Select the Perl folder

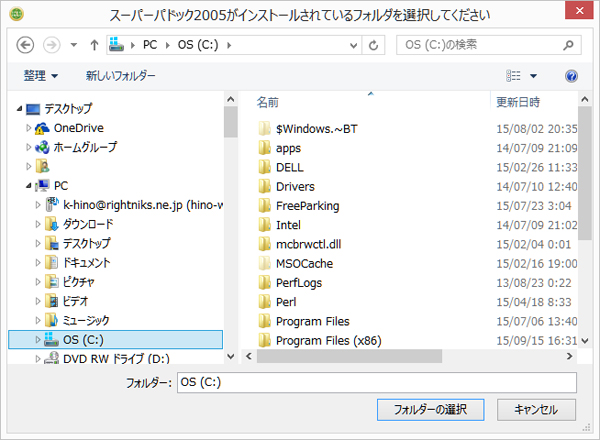(286, 302)
